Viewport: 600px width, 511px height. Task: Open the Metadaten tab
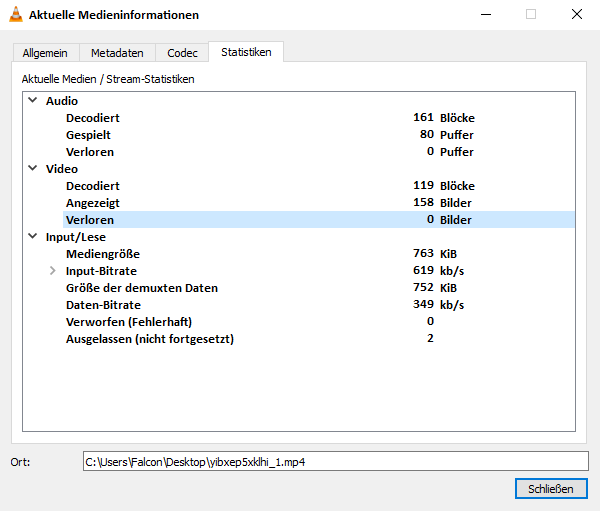[x=117, y=53]
